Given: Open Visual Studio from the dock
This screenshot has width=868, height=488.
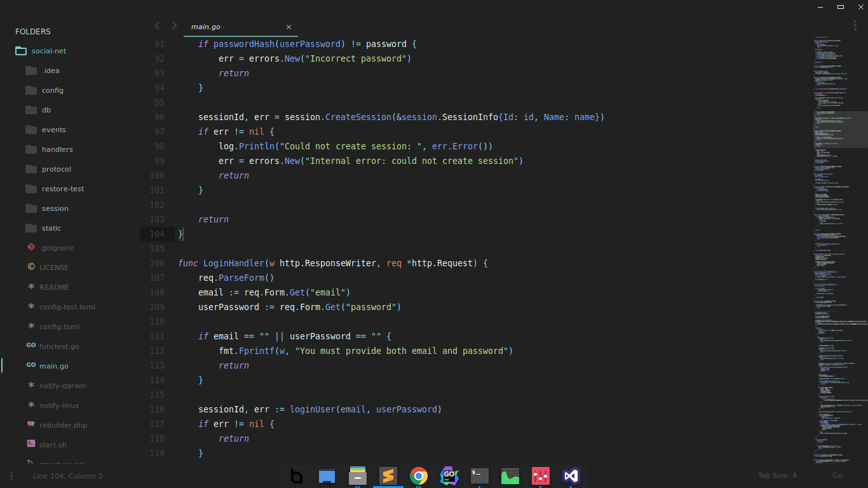Looking at the screenshot, I should tap(571, 476).
